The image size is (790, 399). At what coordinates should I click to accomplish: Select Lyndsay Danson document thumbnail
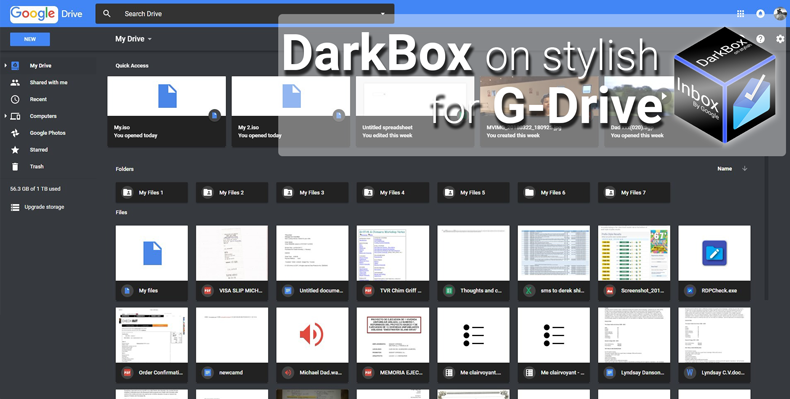(x=634, y=335)
